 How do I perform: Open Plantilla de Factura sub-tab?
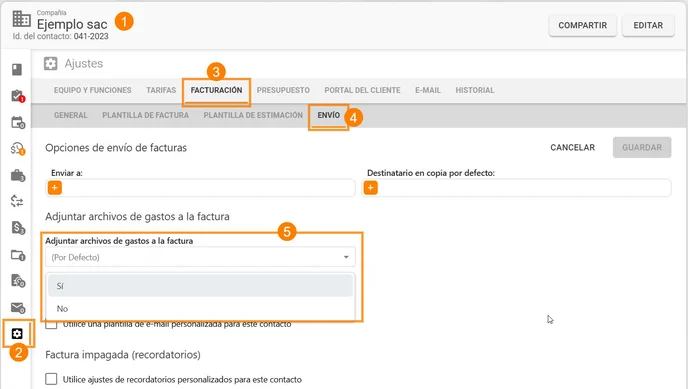146,115
